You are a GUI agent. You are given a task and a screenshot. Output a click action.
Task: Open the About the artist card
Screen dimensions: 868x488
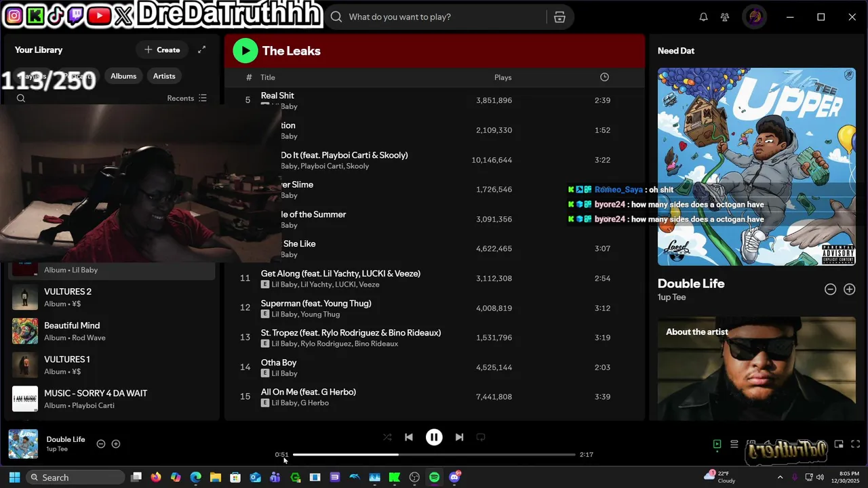(x=757, y=369)
